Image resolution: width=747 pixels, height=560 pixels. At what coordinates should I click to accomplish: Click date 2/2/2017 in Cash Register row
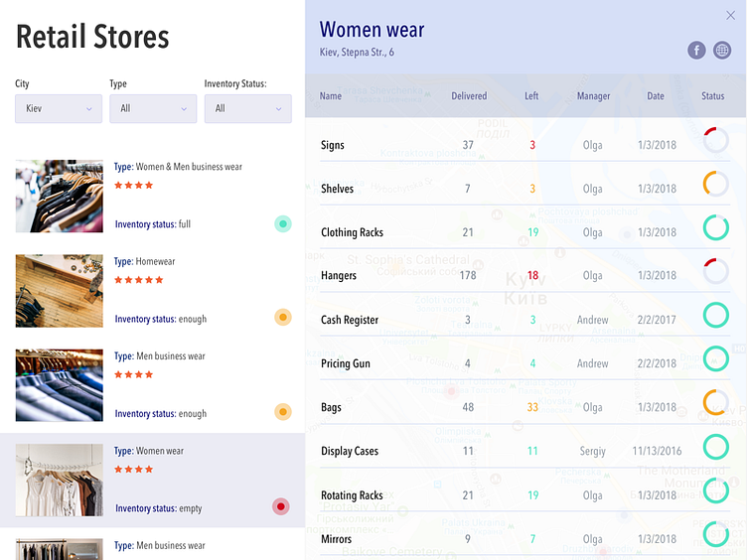click(x=657, y=320)
